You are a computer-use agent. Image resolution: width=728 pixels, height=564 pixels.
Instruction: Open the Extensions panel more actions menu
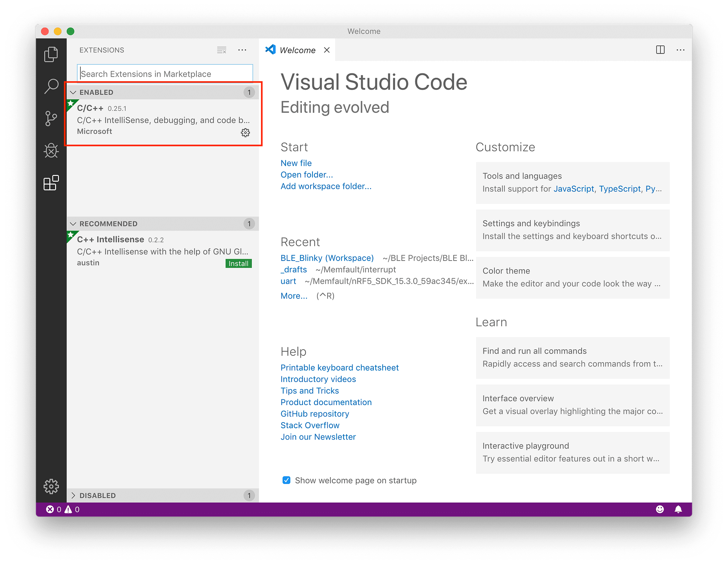point(242,50)
